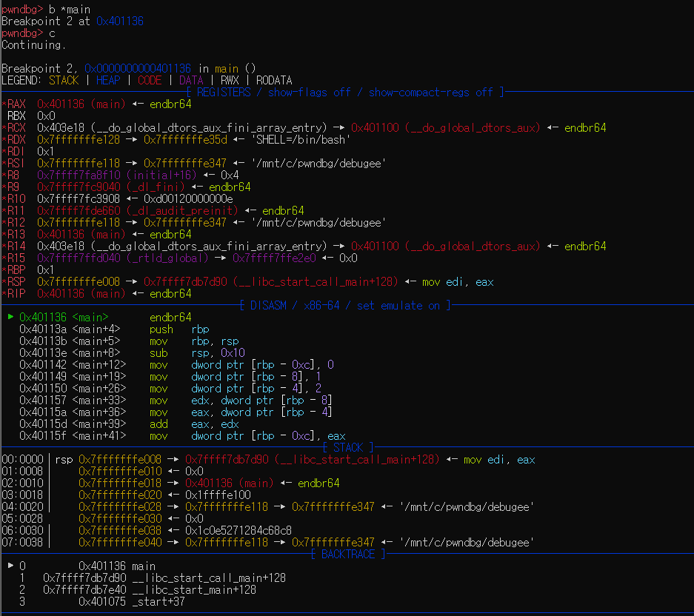694x616 pixels.
Task: Click R11 value (_dl_audit_preinit)
Action: 182,211
